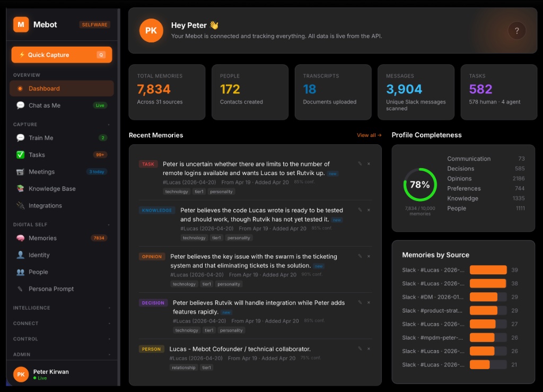Dismiss the remote logins task memory
543x392 pixels.
coord(369,164)
